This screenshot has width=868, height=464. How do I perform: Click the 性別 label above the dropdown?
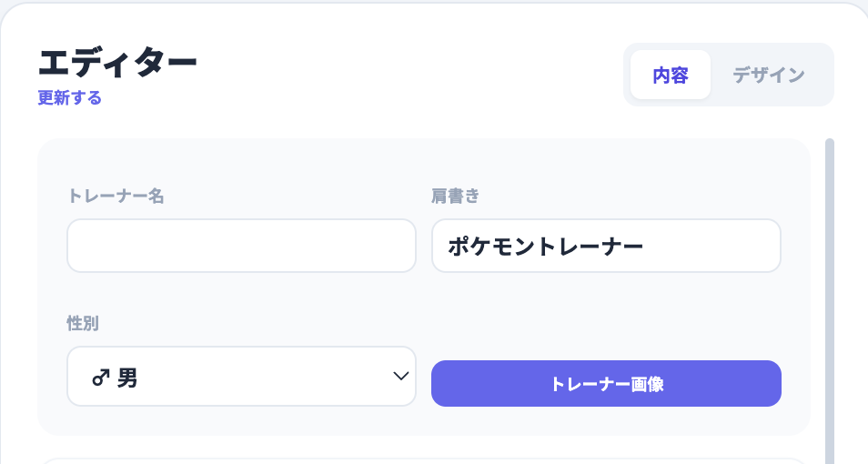83,323
